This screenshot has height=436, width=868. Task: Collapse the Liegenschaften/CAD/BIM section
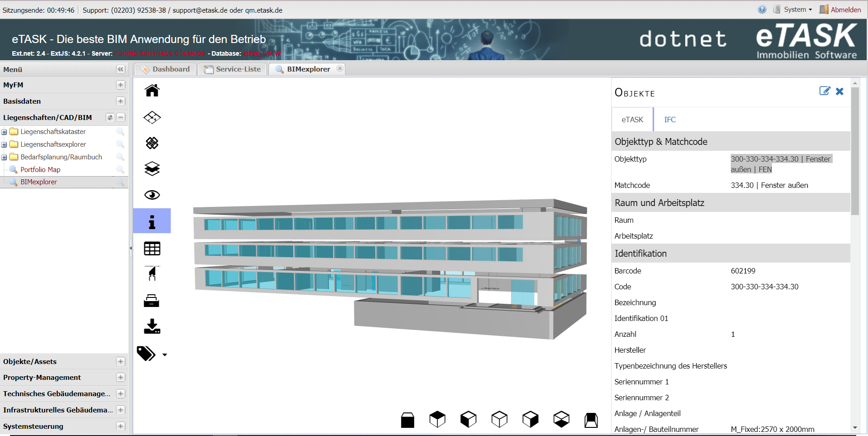[x=121, y=117]
